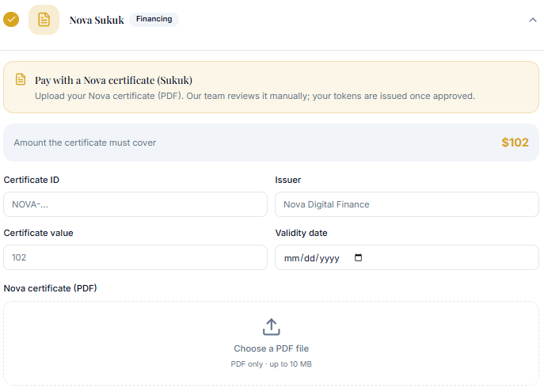
Task: Click the Financing badge
Action: point(154,19)
